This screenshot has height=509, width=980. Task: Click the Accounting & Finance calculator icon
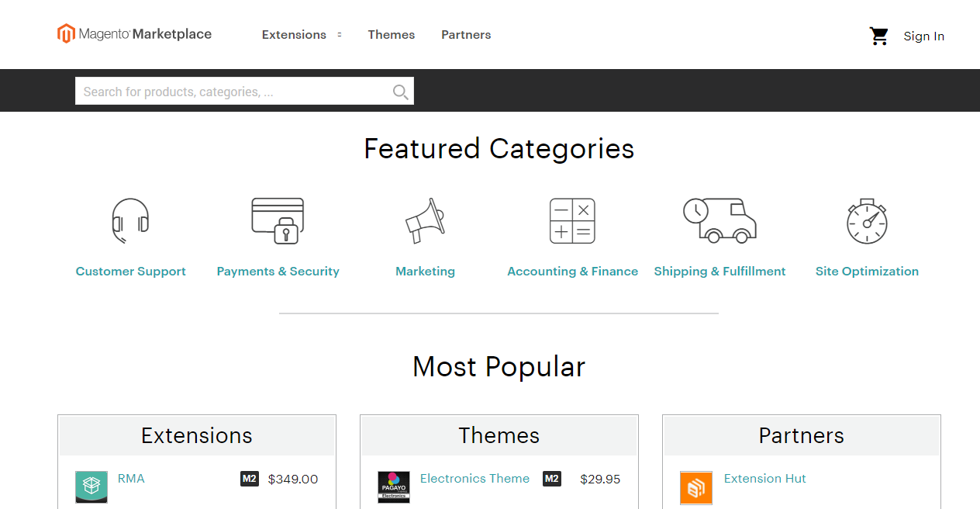pyautogui.click(x=572, y=220)
